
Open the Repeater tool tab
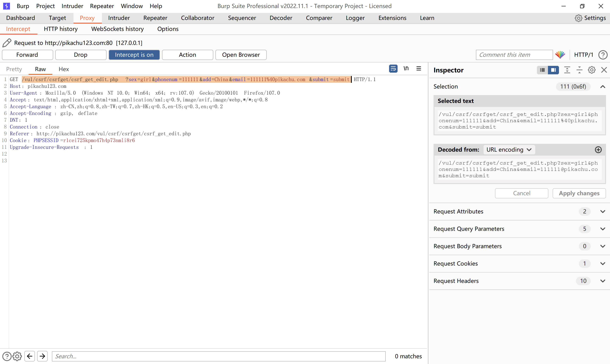tap(155, 18)
